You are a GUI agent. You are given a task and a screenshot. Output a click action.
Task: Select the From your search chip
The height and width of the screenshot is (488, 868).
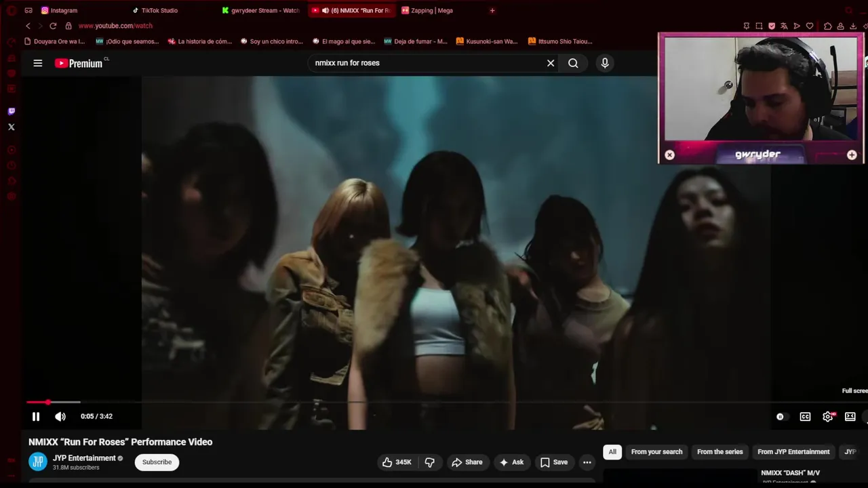point(656,452)
